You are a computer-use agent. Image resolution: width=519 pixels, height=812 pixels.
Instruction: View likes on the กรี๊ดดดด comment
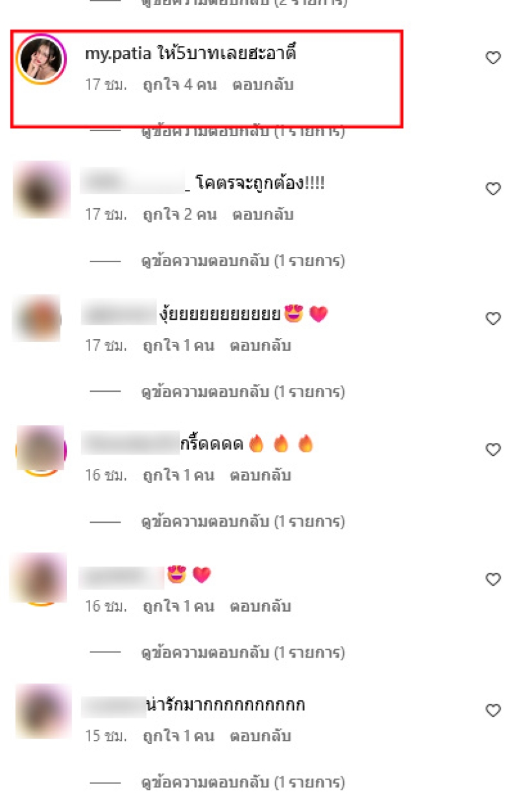[x=178, y=475]
